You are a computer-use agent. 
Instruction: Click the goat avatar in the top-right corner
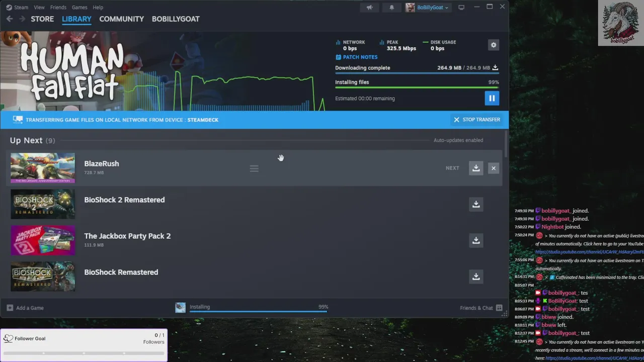coord(621,23)
